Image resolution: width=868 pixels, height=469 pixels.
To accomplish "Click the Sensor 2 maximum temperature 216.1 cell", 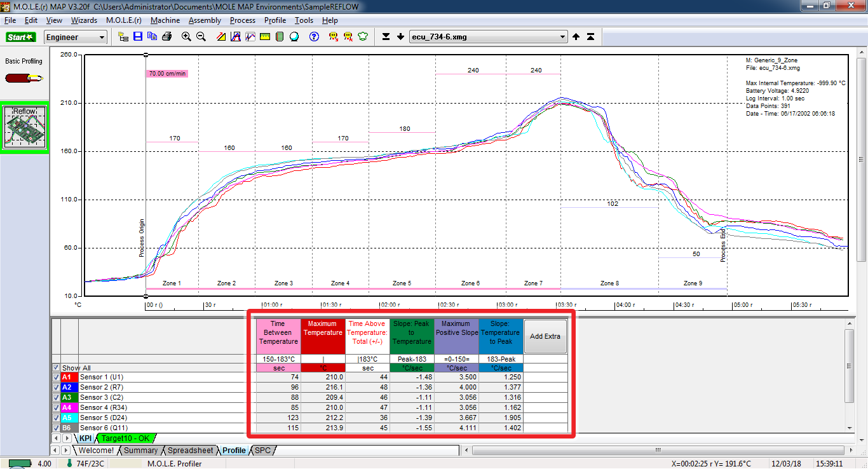I will point(323,388).
